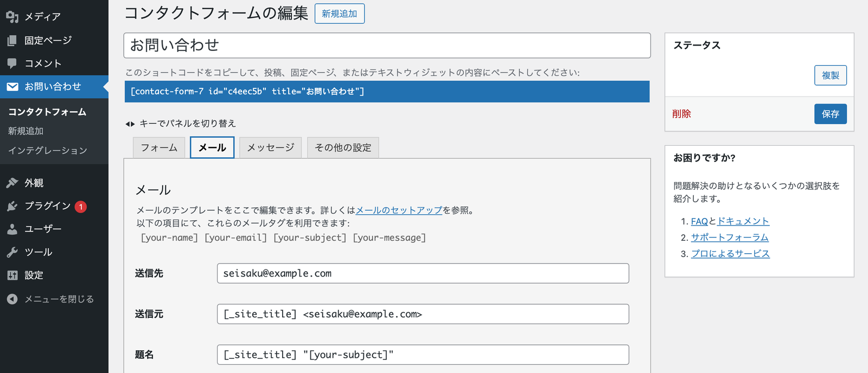Screen dimensions: 868x373
Task: Open the ドキュメント link
Action: pyautogui.click(x=743, y=221)
